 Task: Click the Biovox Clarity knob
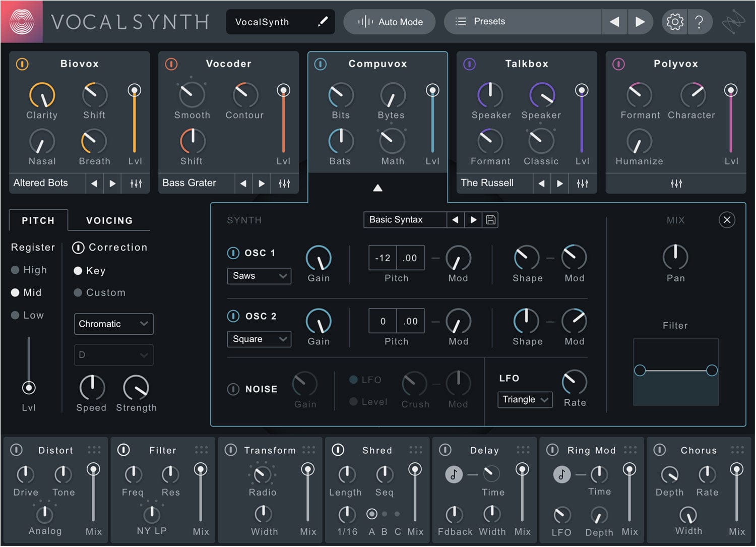(42, 95)
